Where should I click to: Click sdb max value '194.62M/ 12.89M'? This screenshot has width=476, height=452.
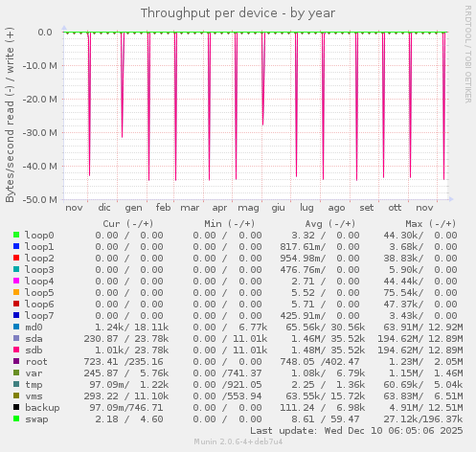[x=420, y=350]
